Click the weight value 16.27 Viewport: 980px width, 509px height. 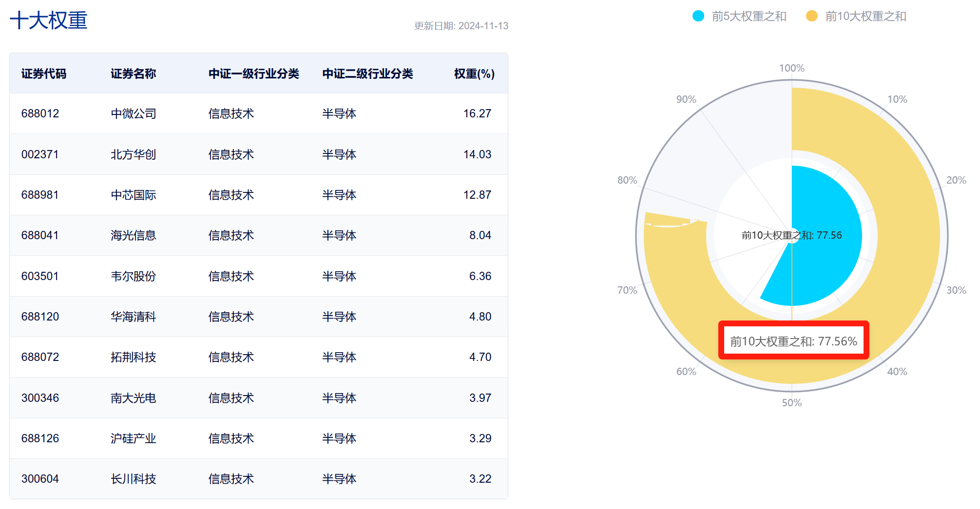point(477,113)
